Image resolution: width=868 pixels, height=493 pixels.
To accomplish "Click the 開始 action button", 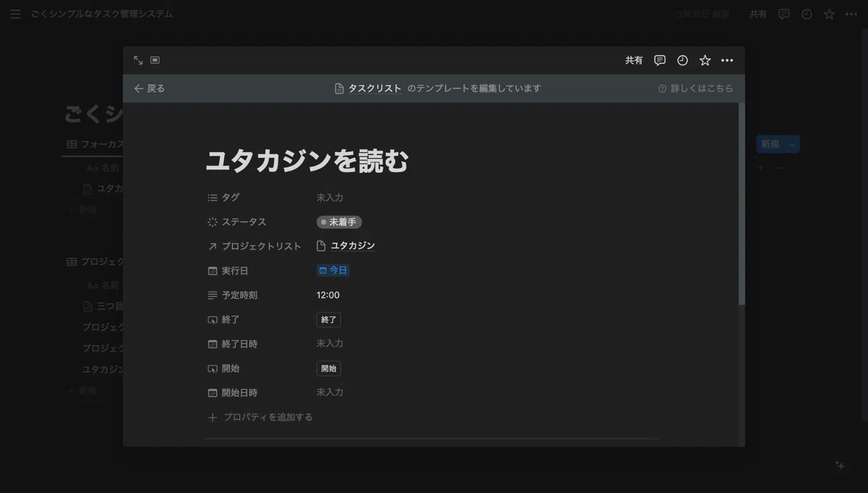I will click(x=328, y=368).
